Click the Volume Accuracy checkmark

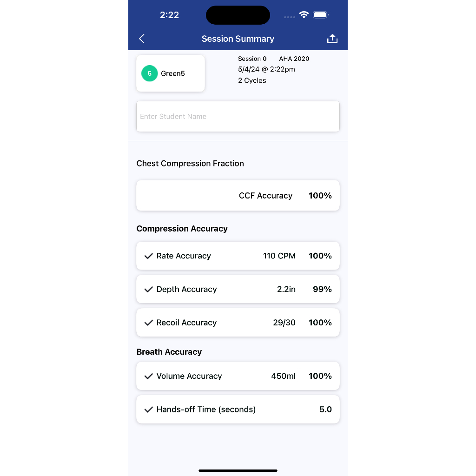point(149,377)
